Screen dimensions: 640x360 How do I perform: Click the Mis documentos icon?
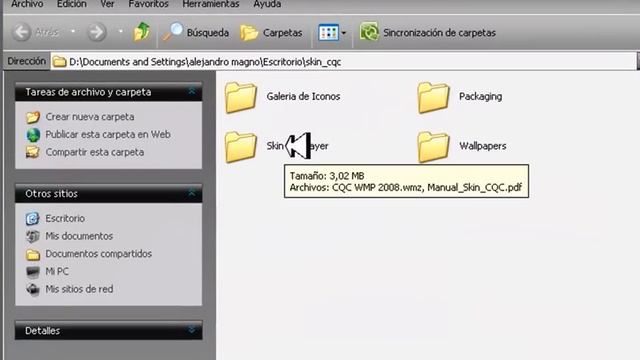33,236
